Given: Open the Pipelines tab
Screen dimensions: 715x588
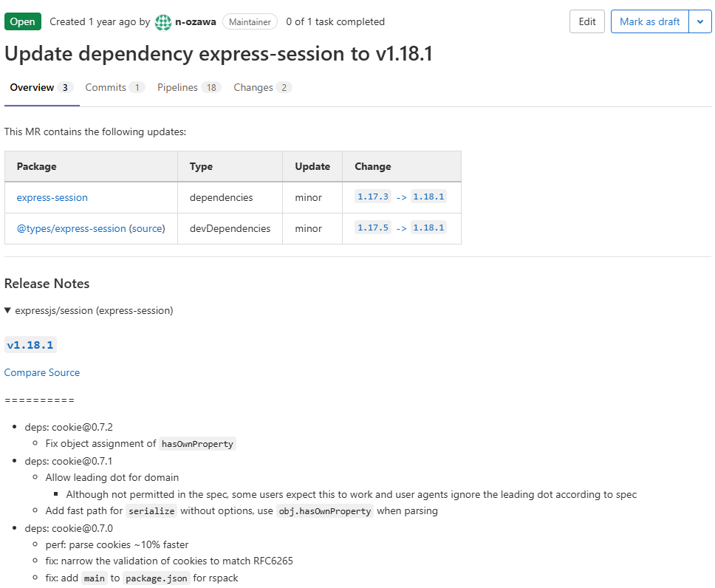Looking at the screenshot, I should [189, 88].
